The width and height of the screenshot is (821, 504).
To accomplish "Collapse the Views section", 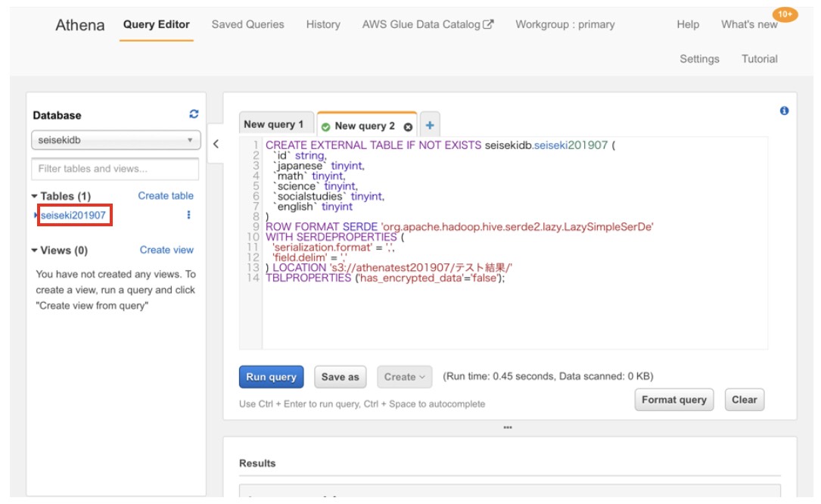I will (x=35, y=250).
